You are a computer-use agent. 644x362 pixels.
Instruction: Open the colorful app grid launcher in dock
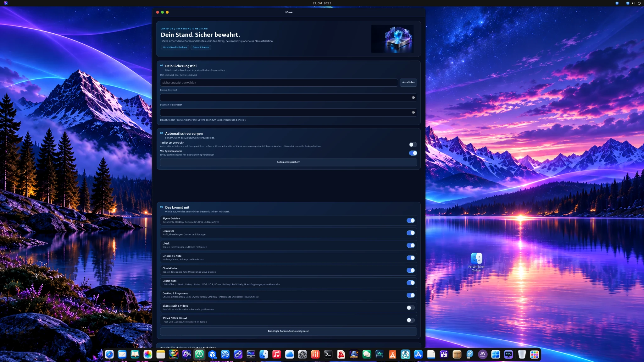coord(535,354)
